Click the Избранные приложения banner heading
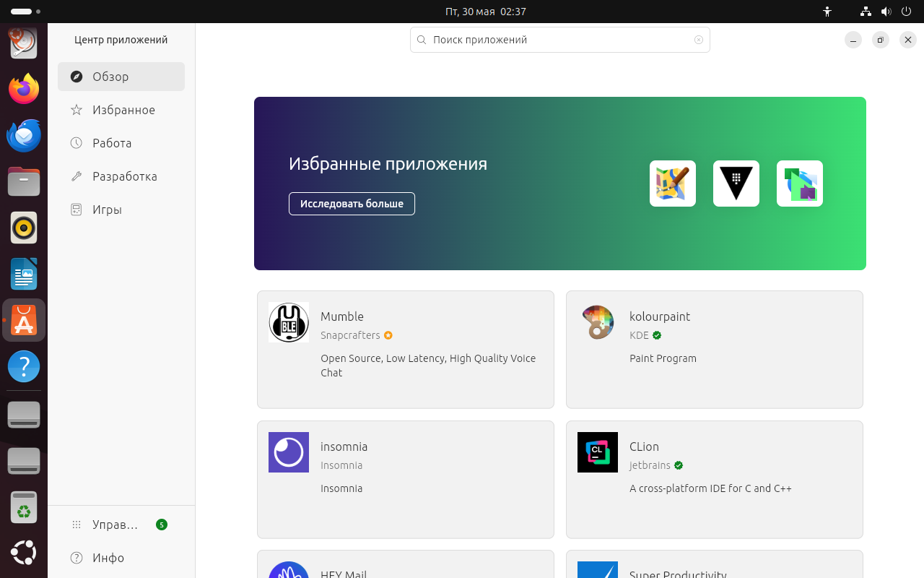924x578 pixels. [388, 164]
